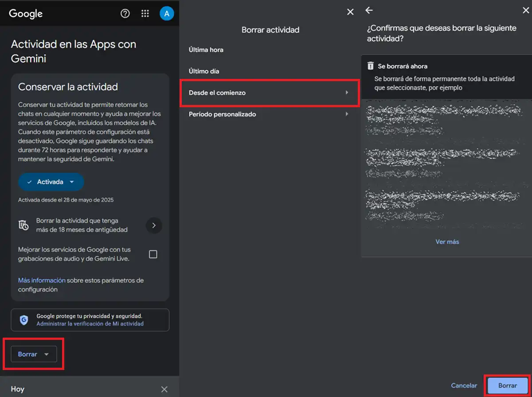Click Google protege tu privacidad y seguridad text
Viewport: 532px width, 397px height.
tap(89, 316)
